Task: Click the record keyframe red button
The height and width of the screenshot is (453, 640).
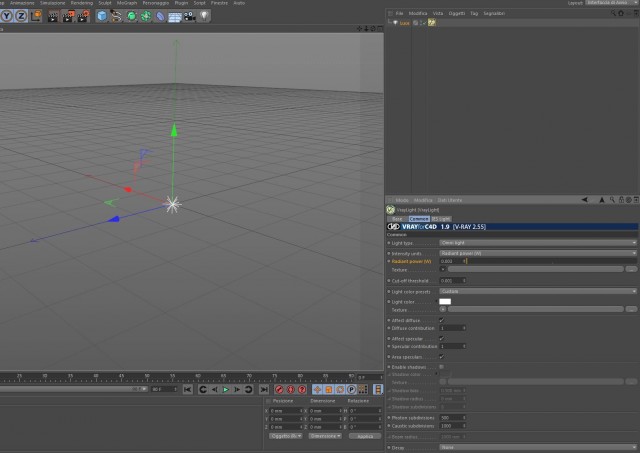Action: [x=279, y=389]
